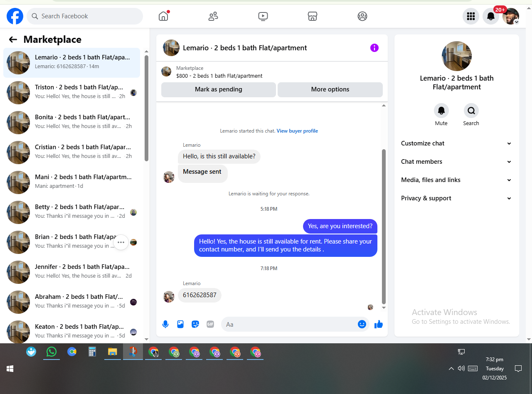Screen dimensions: 532x394
Task: Open the purple conversation information icon
Action: tap(374, 48)
